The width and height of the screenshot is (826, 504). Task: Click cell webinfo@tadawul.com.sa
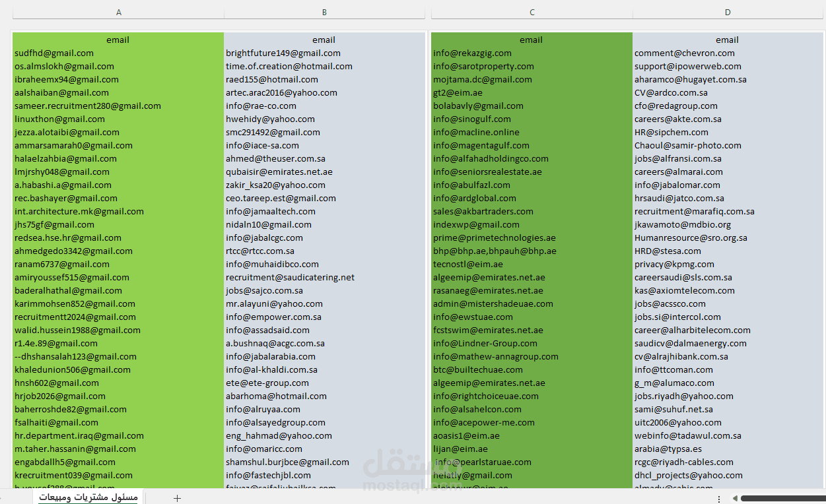[x=728, y=435]
